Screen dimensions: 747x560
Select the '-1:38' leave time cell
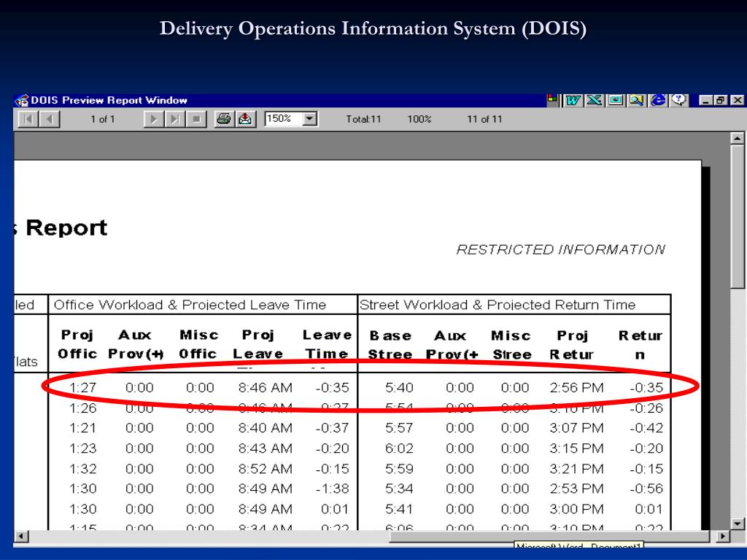[x=332, y=489]
